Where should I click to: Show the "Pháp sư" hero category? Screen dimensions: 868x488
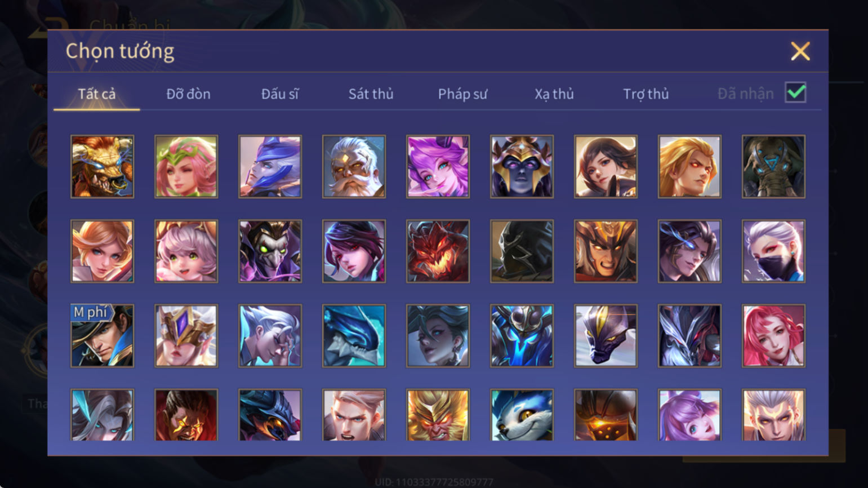coord(462,94)
